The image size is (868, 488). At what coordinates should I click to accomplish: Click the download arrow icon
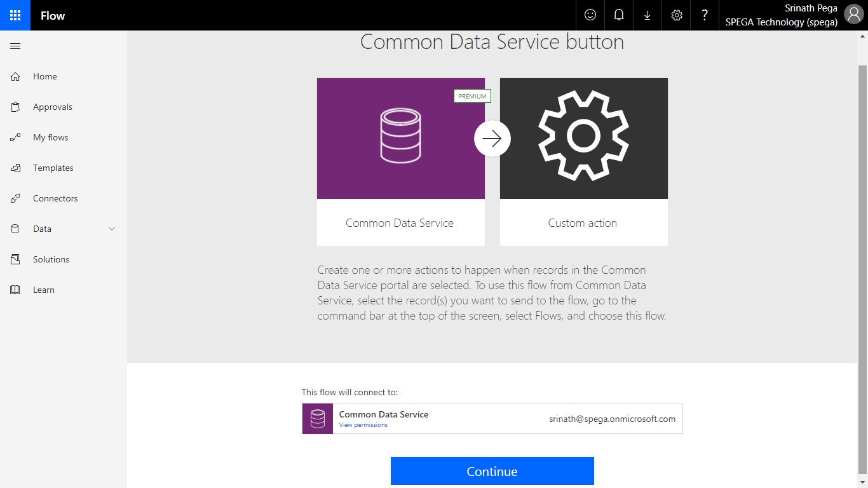(x=648, y=15)
